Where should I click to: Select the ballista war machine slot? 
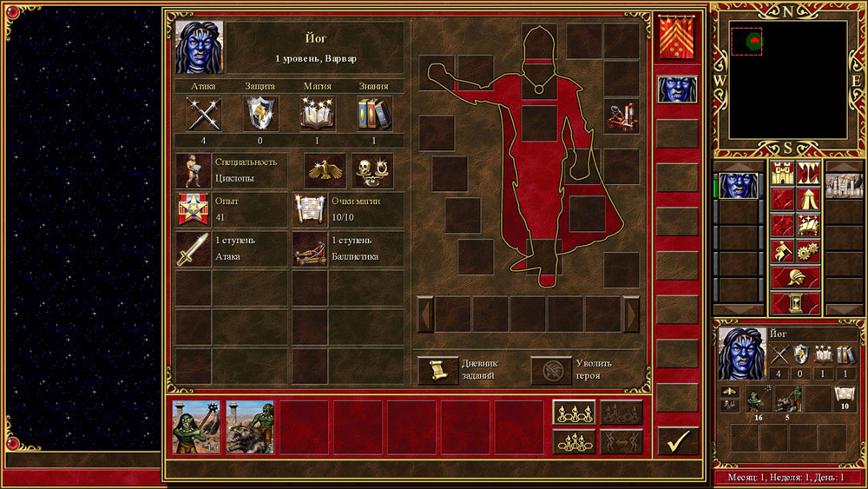[621, 116]
